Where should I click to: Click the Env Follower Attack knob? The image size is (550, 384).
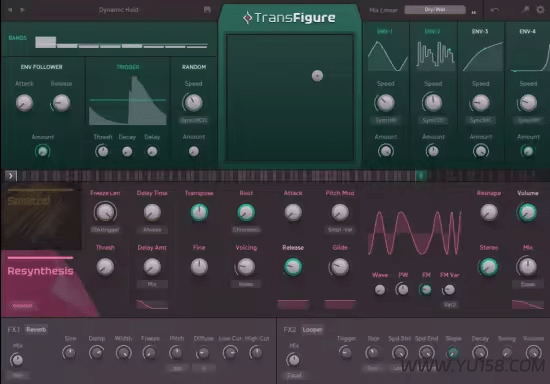tap(24, 103)
